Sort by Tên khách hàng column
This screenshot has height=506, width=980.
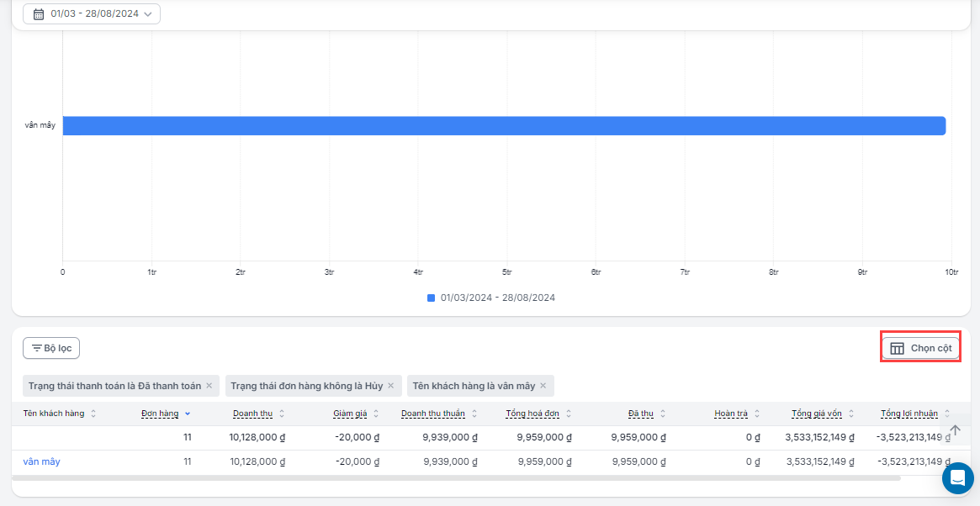[x=60, y=414]
